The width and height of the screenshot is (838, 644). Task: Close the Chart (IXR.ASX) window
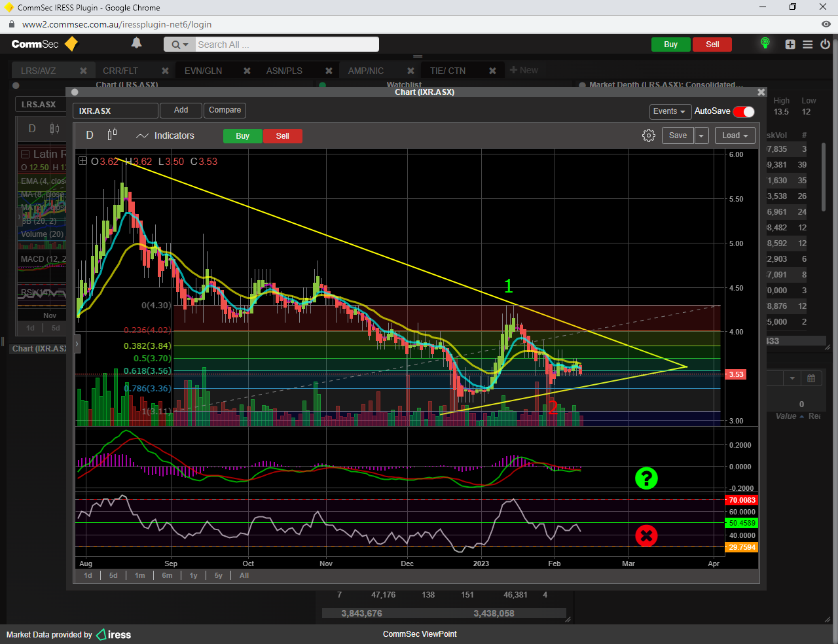pyautogui.click(x=761, y=92)
